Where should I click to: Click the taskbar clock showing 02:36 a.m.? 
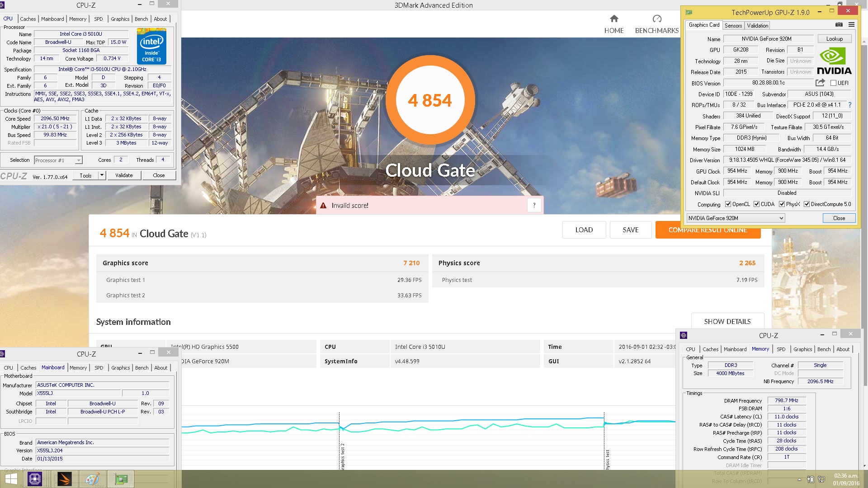(846, 479)
